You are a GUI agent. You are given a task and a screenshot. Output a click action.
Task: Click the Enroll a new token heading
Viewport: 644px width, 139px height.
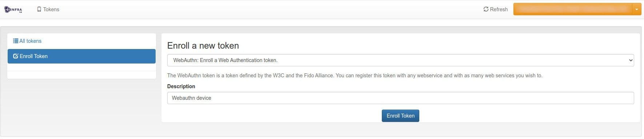[203, 46]
